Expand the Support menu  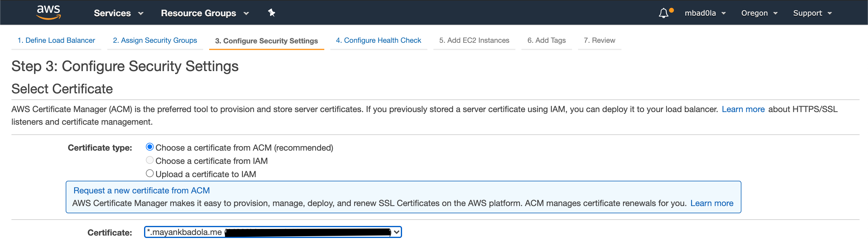813,13
